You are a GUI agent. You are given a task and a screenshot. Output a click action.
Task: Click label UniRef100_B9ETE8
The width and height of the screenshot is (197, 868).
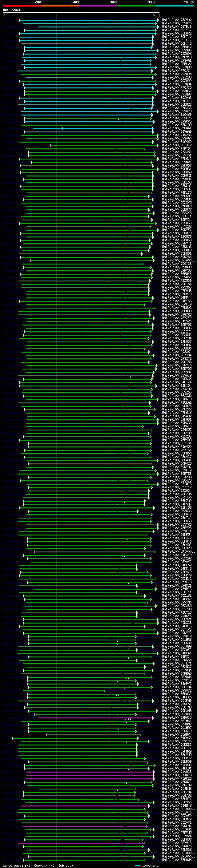(x=177, y=474)
